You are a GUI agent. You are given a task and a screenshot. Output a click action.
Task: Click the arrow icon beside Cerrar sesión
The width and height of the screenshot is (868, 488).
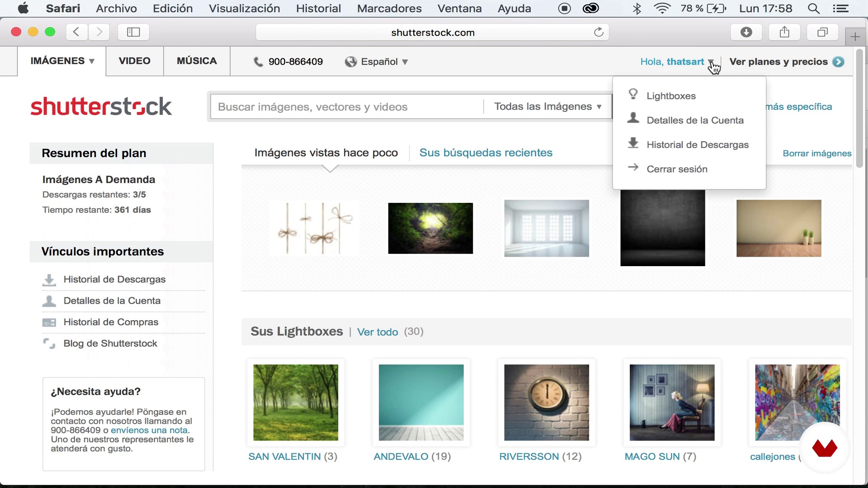click(x=633, y=167)
